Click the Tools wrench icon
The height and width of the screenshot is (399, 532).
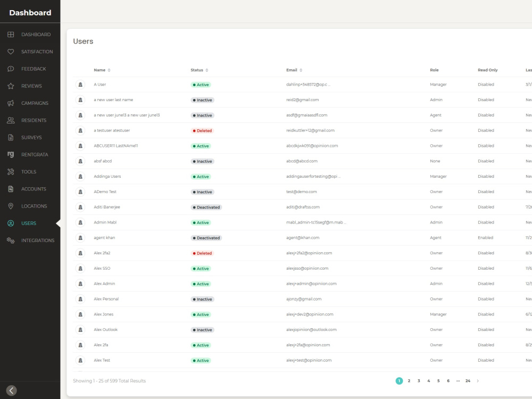point(11,172)
